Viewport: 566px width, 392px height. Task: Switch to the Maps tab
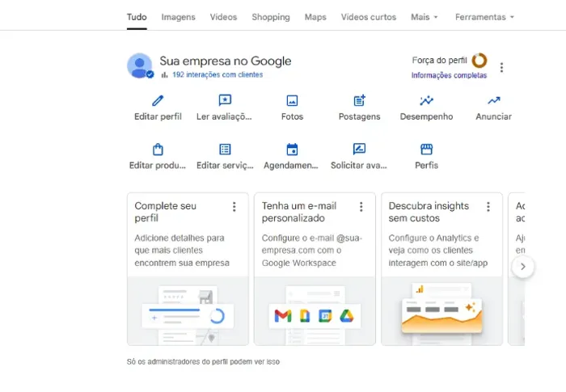click(x=315, y=17)
